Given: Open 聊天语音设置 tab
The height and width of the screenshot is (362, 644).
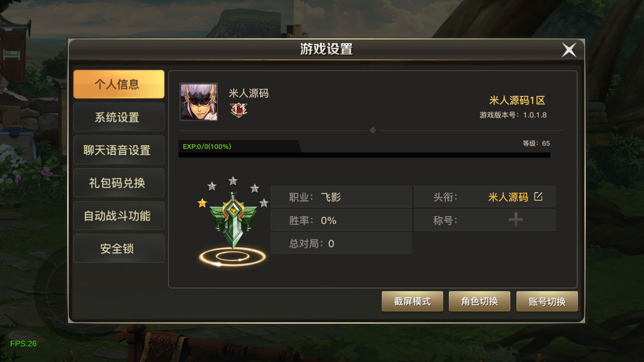Looking at the screenshot, I should [x=119, y=150].
